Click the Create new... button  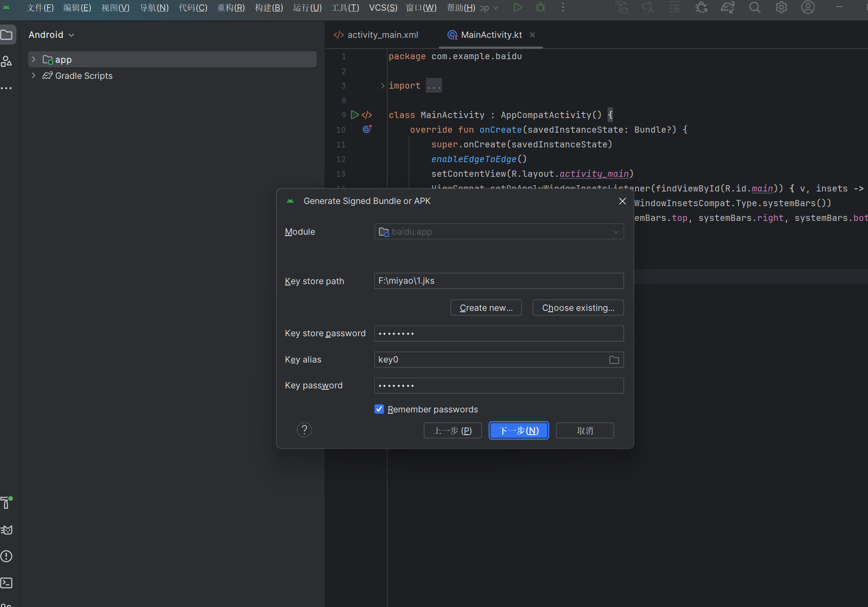click(486, 308)
